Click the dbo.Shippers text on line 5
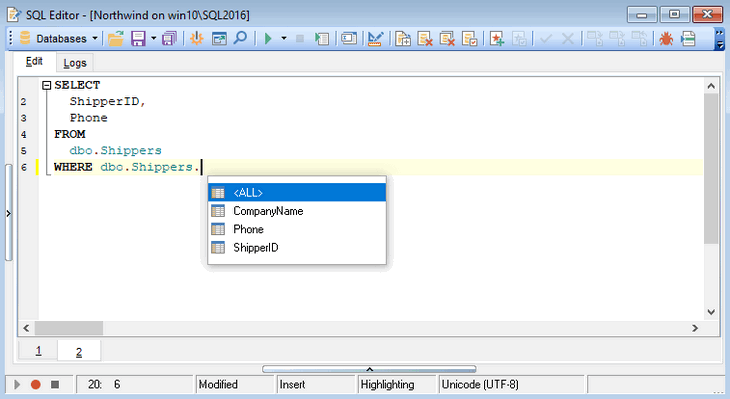The width and height of the screenshot is (730, 399). 115,150
